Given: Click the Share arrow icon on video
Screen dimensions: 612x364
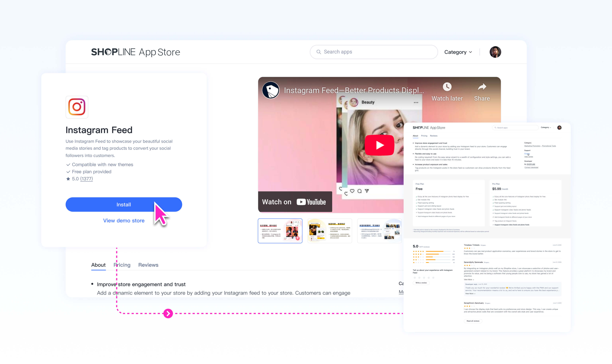Looking at the screenshot, I should (482, 87).
